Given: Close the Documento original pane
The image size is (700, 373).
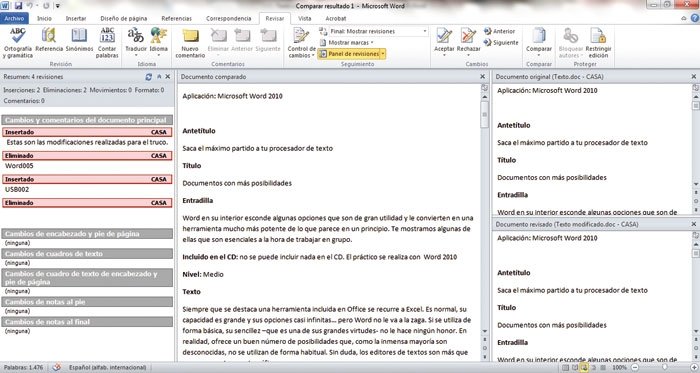Looking at the screenshot, I should coord(694,77).
